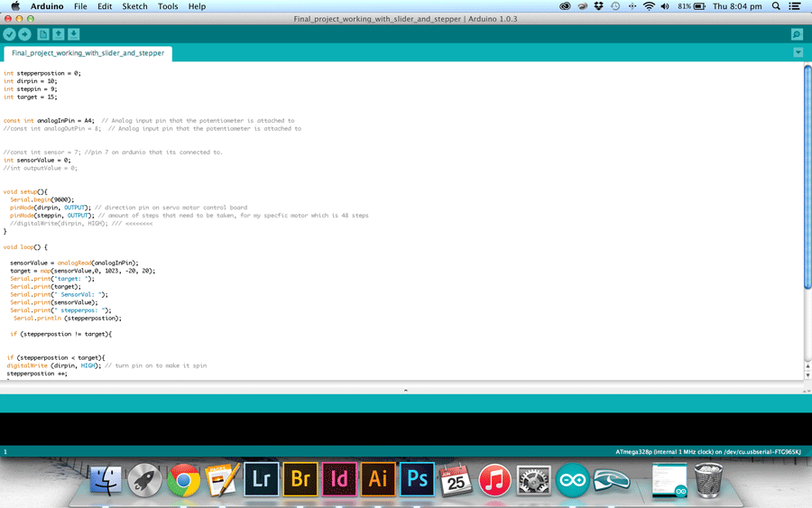The height and width of the screenshot is (508, 812).
Task: Click code line 'int target = 15;'
Action: (30, 97)
